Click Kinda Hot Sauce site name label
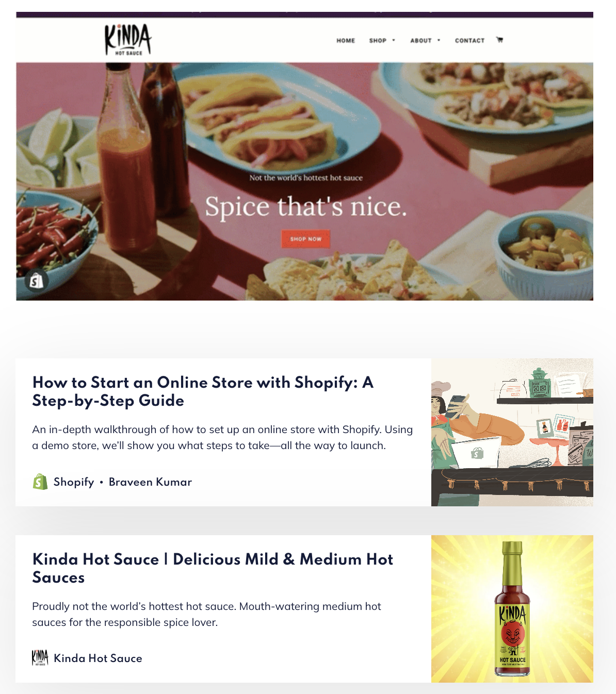The height and width of the screenshot is (694, 616). pyautogui.click(x=98, y=658)
